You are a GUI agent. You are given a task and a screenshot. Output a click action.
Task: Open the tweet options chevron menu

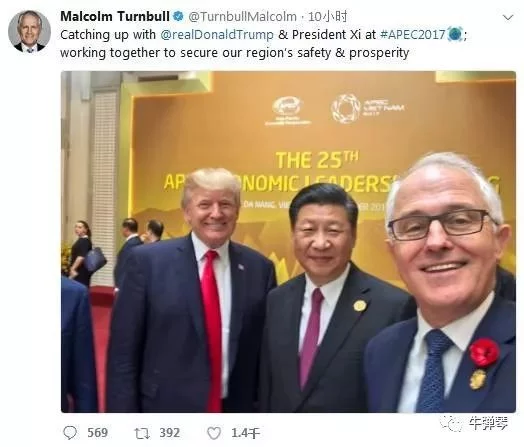508,18
